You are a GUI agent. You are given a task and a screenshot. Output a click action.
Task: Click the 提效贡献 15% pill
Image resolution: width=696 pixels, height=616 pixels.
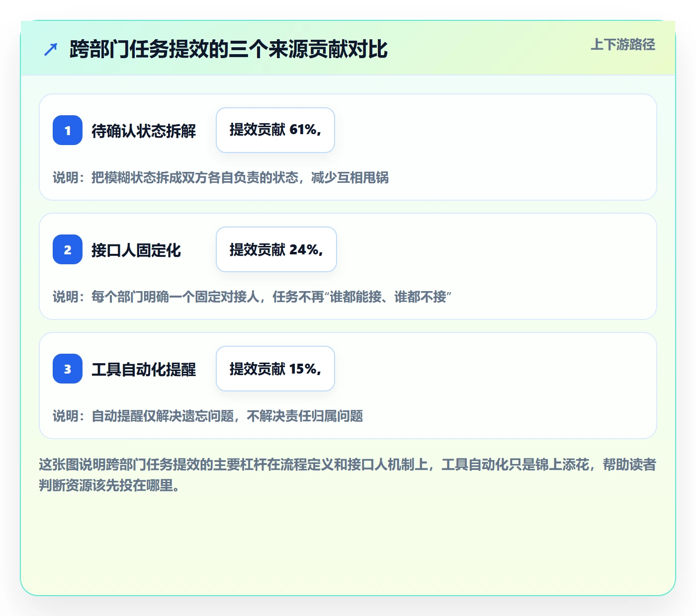click(x=275, y=369)
